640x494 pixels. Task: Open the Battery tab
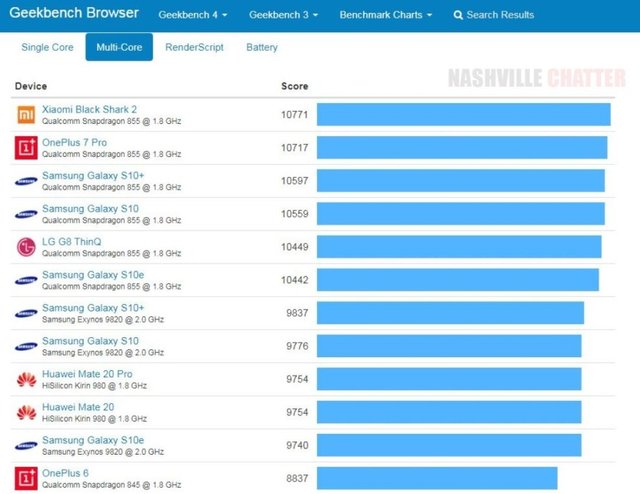[x=262, y=48]
